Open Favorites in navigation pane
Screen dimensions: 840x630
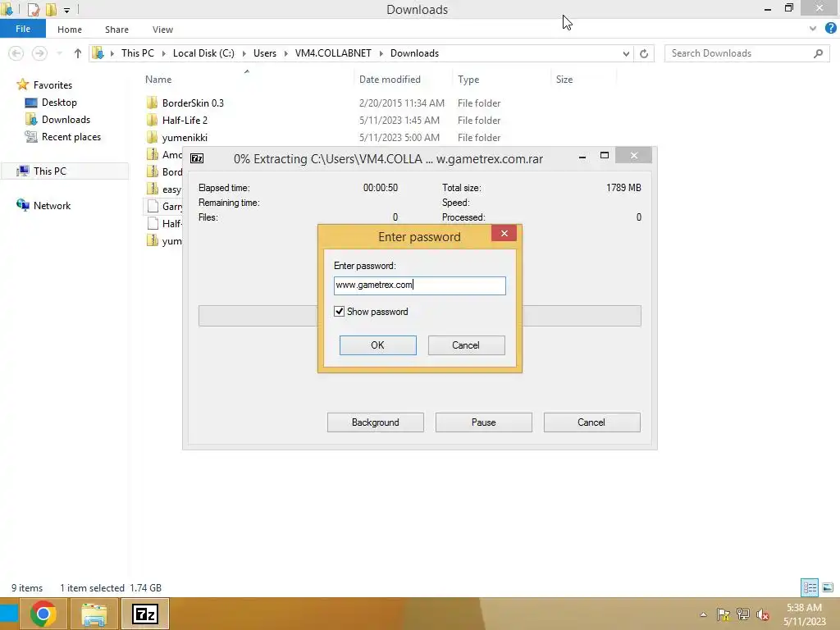[x=52, y=84]
